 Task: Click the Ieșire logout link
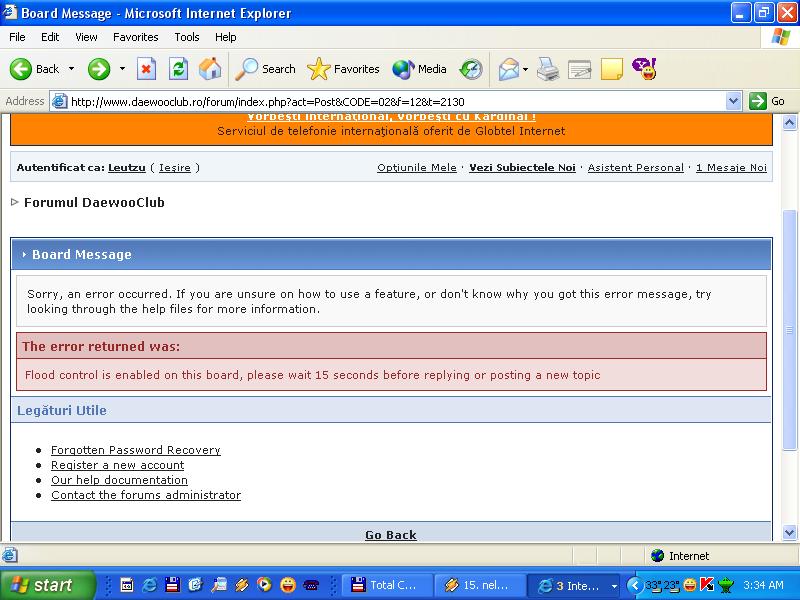(174, 167)
